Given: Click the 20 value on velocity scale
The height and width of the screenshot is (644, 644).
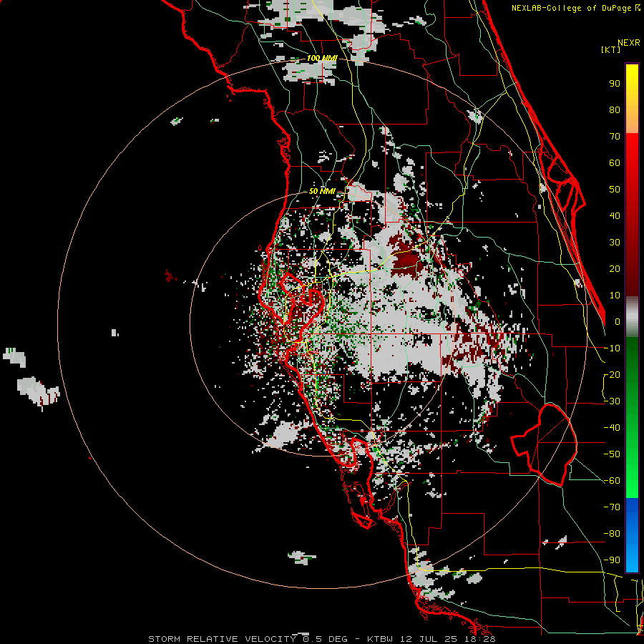Looking at the screenshot, I should point(615,269).
